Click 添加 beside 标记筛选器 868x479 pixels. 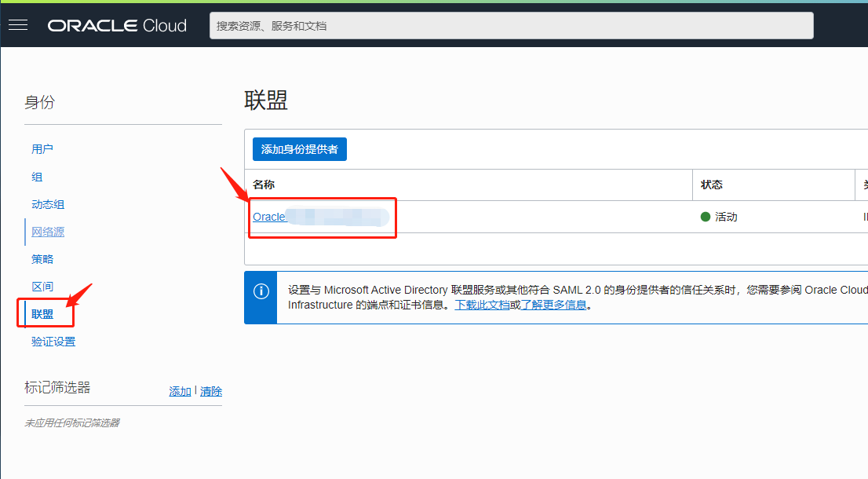(180, 391)
